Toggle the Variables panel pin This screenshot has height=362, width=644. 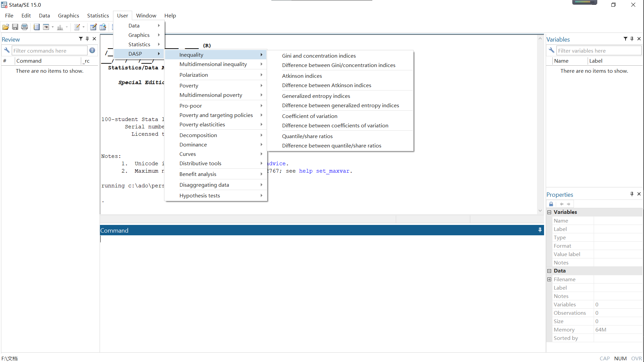pyautogui.click(x=632, y=39)
